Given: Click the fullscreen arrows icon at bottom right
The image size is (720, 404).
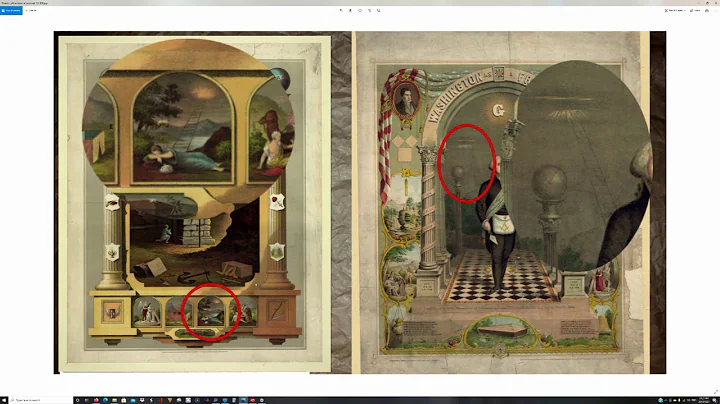Looking at the screenshot, I should point(715,392).
